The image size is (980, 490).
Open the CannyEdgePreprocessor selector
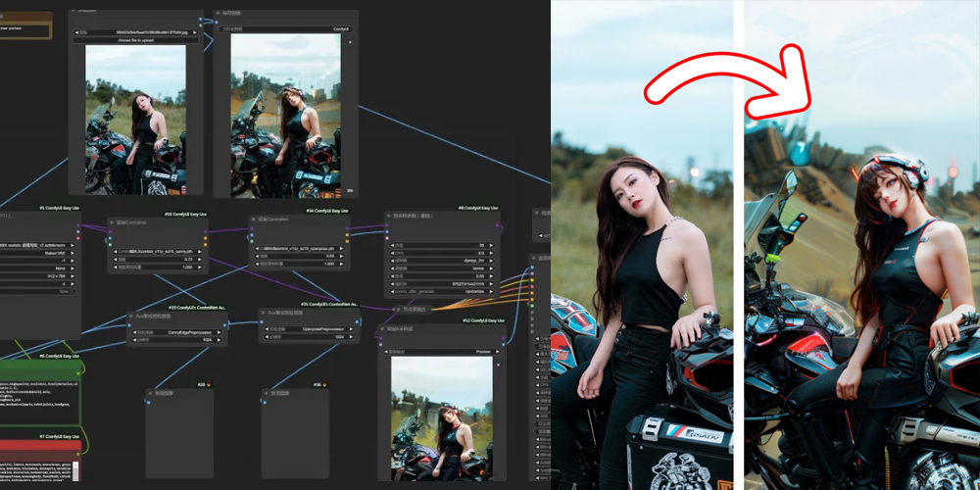tap(177, 332)
